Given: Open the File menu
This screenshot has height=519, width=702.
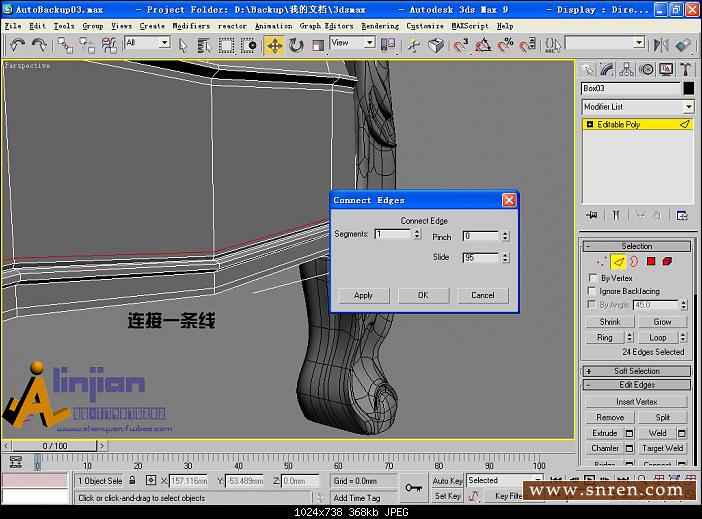Looking at the screenshot, I should point(13,26).
